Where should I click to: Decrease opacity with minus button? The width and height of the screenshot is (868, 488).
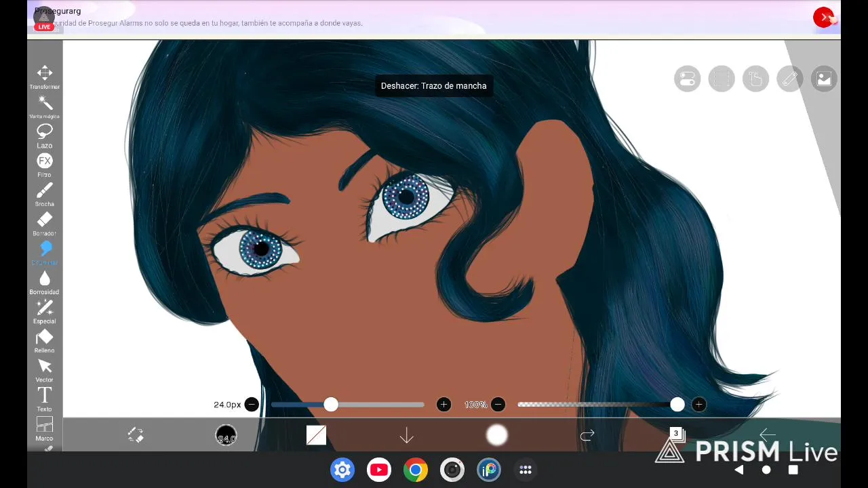coord(498,405)
